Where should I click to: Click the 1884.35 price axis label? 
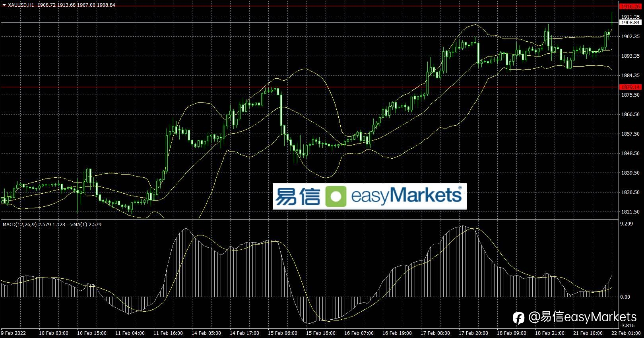[630, 76]
